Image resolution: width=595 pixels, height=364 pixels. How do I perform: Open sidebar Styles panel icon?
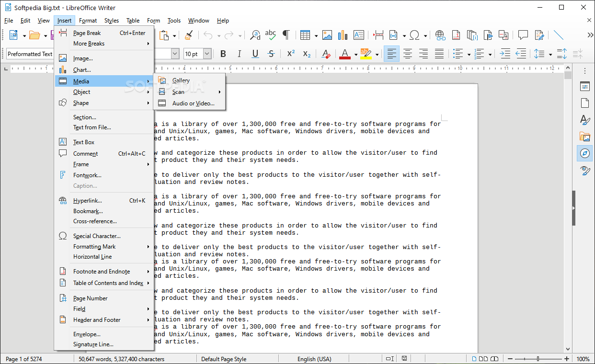[x=585, y=120]
